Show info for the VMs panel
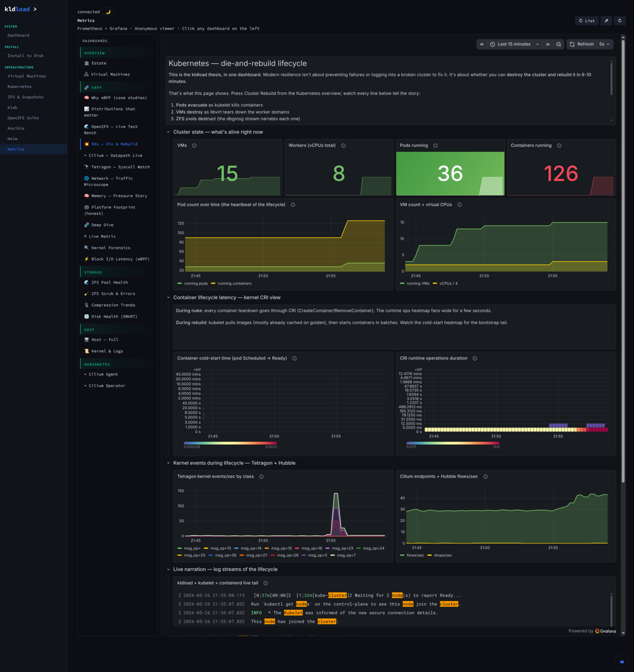The width and height of the screenshot is (634, 672). coord(194,145)
